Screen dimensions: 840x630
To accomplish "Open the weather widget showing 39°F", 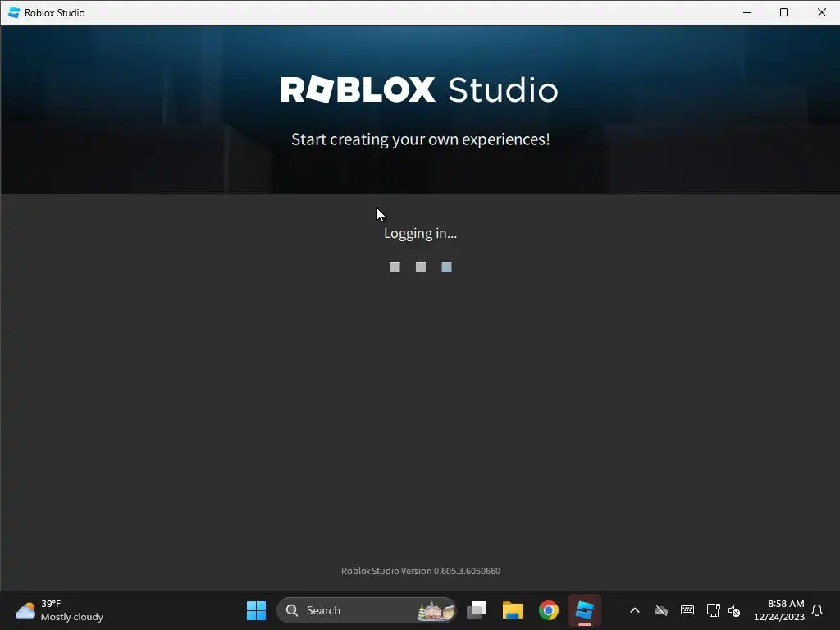I will pos(59,610).
